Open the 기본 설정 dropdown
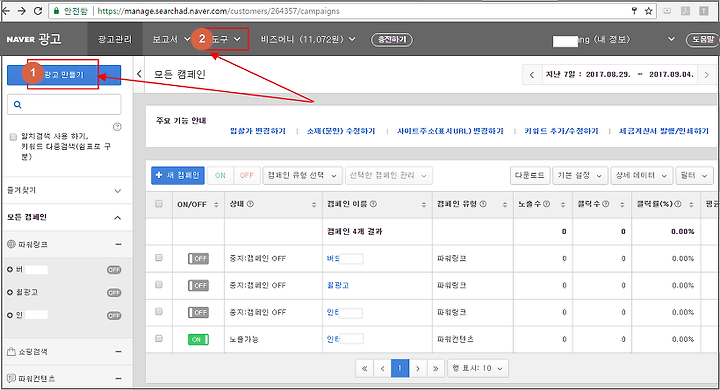 [x=580, y=175]
